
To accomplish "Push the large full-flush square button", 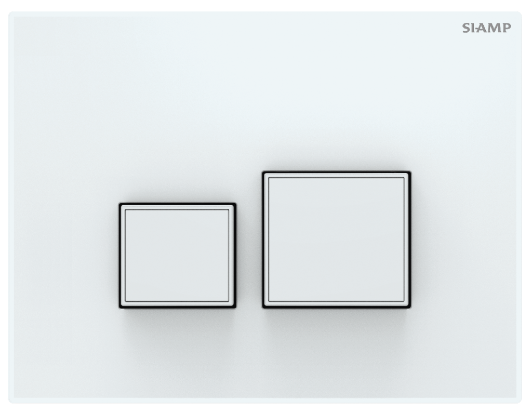I will point(336,240).
